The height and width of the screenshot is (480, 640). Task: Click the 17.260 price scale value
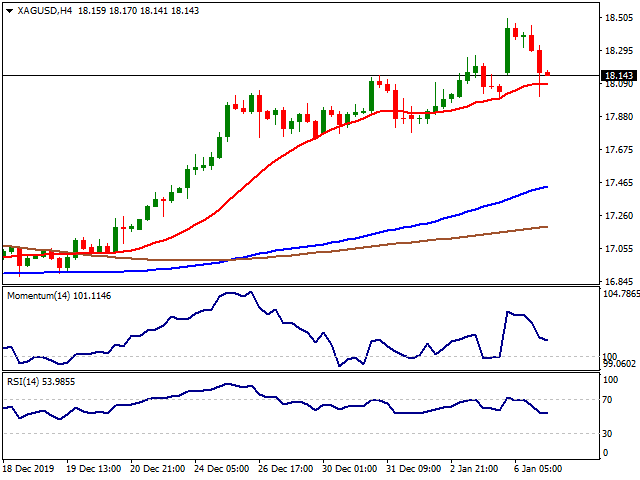pos(619,216)
